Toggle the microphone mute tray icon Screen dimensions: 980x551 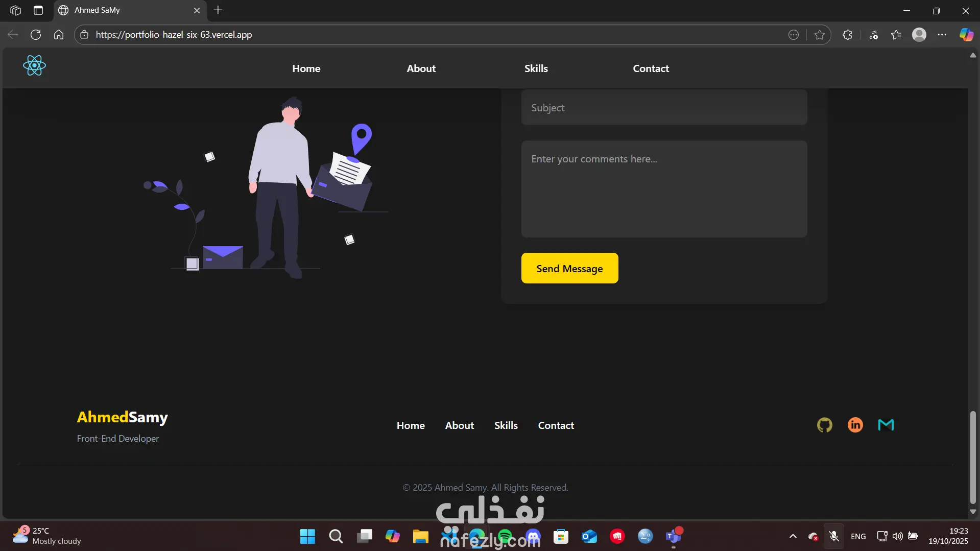pos(834,536)
